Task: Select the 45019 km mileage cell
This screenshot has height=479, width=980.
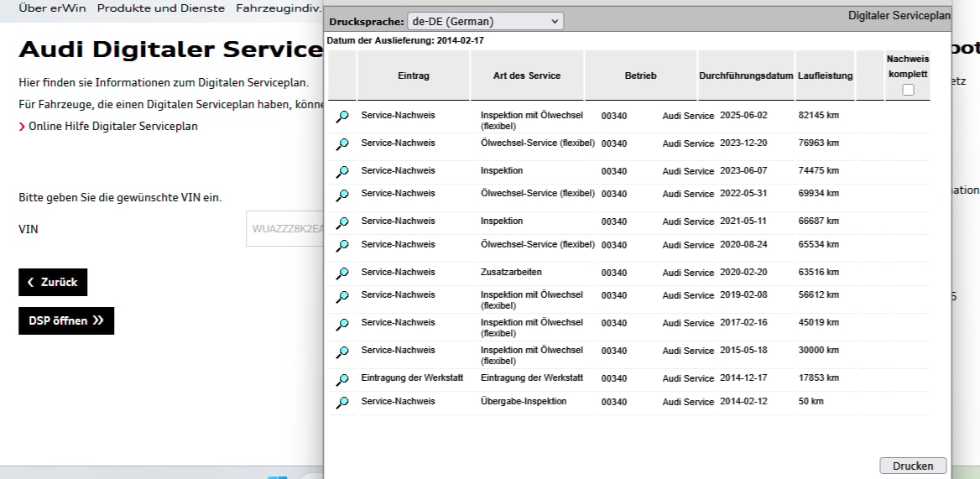Action: tap(819, 322)
